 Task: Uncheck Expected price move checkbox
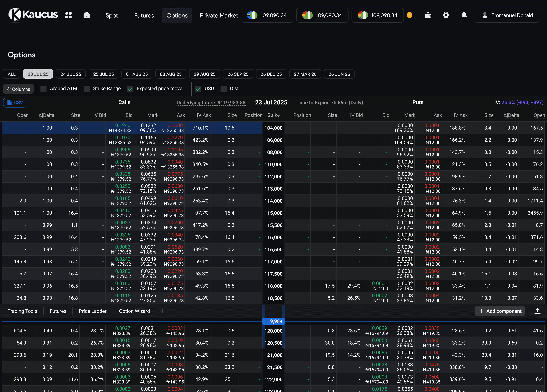click(x=130, y=89)
